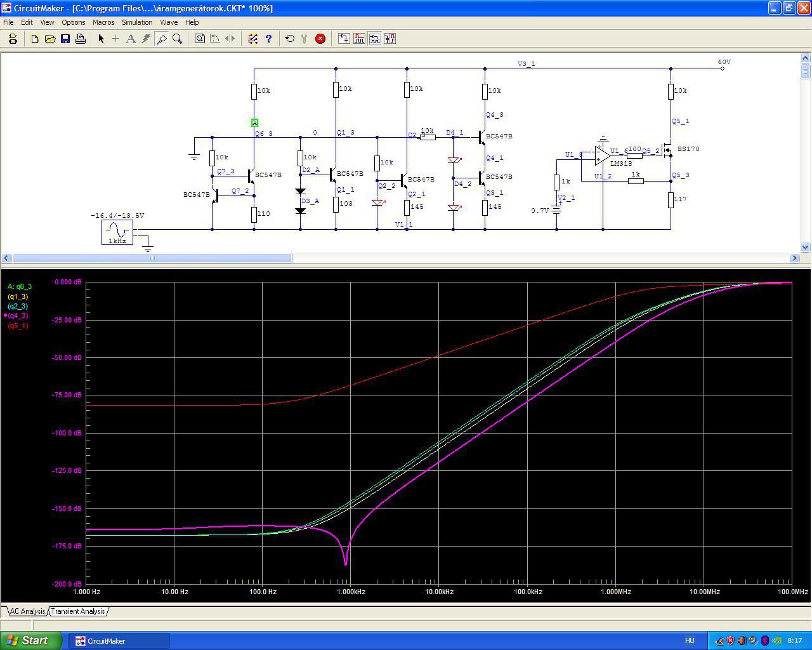
Task: Save the circuit with the floppy icon
Action: [65, 39]
